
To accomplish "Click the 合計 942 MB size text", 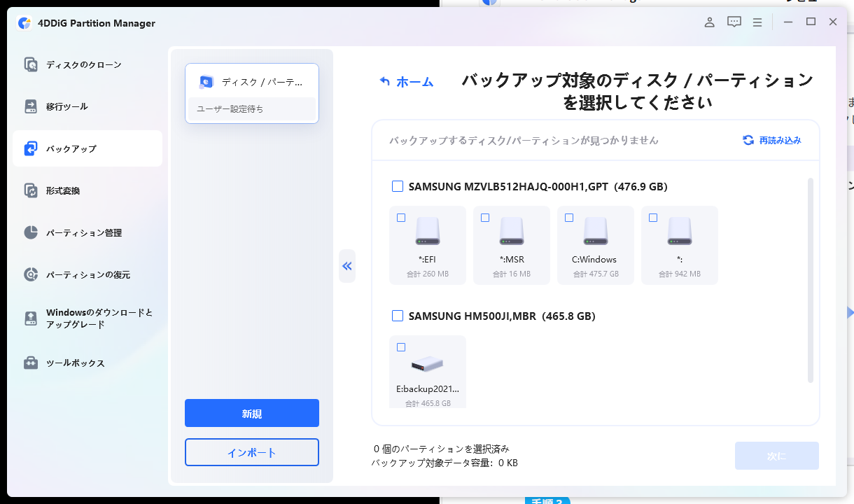I will [680, 274].
